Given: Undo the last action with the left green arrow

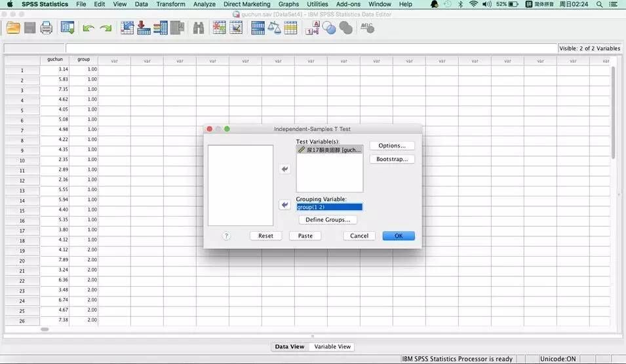Looking at the screenshot, I should pyautogui.click(x=88, y=28).
